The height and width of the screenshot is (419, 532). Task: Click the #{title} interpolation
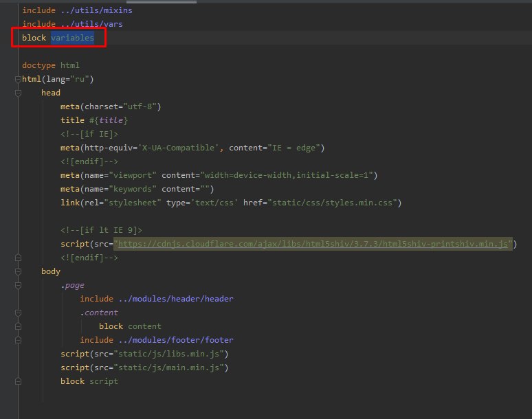[x=109, y=120]
